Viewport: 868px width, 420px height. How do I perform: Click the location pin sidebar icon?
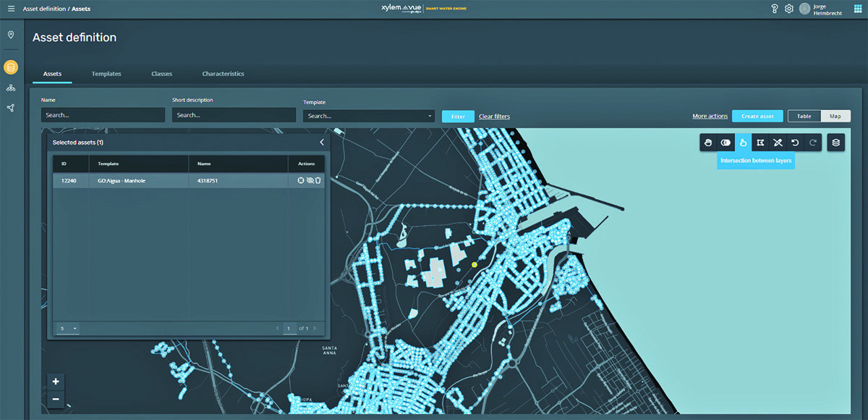coord(11,35)
